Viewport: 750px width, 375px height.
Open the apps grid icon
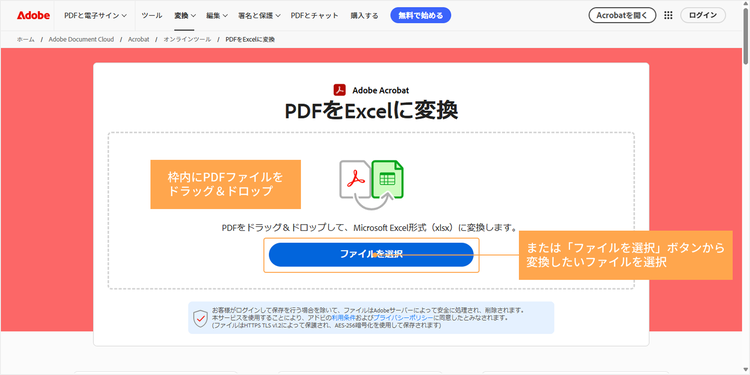[668, 15]
